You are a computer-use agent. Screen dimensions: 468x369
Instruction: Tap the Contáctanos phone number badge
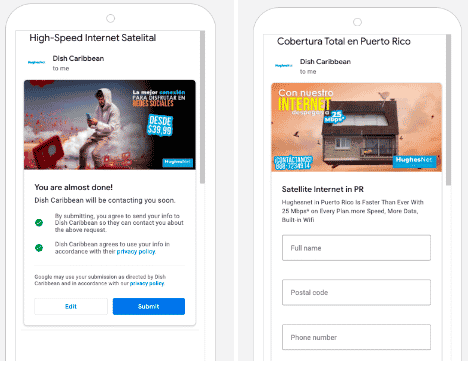(x=293, y=163)
